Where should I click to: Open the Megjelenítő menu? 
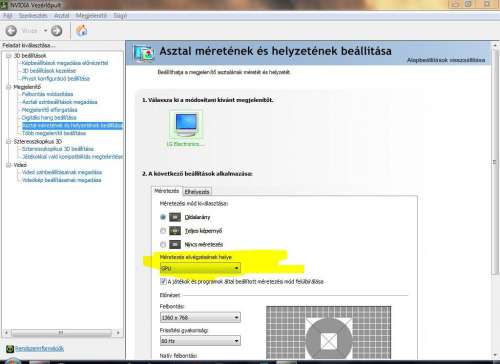91,16
